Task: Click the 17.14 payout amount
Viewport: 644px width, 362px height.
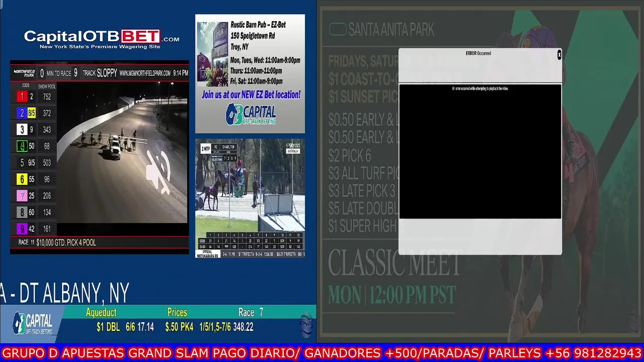Action: tap(145, 327)
